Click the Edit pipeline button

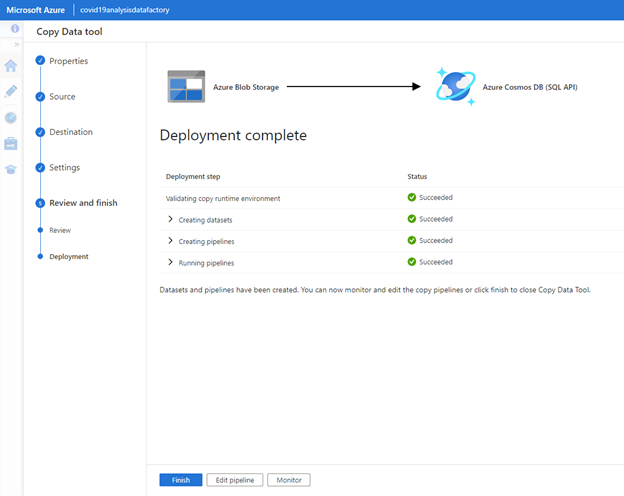(x=235, y=480)
